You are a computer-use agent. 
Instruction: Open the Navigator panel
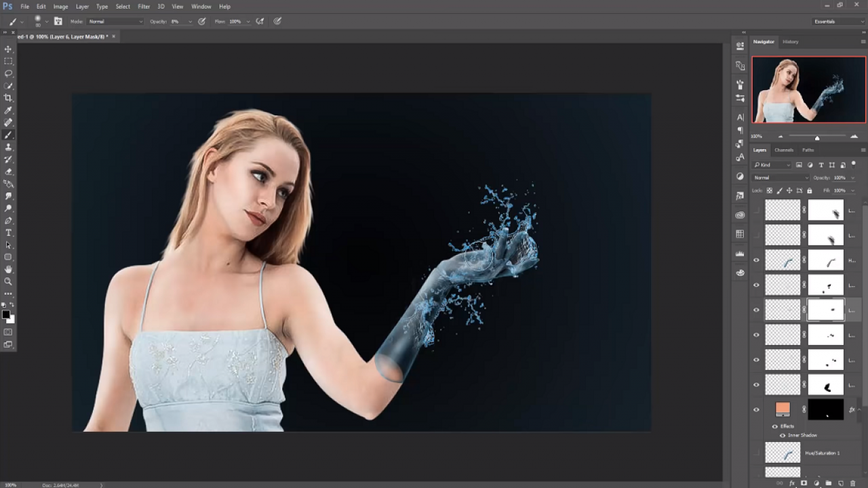(x=763, y=41)
